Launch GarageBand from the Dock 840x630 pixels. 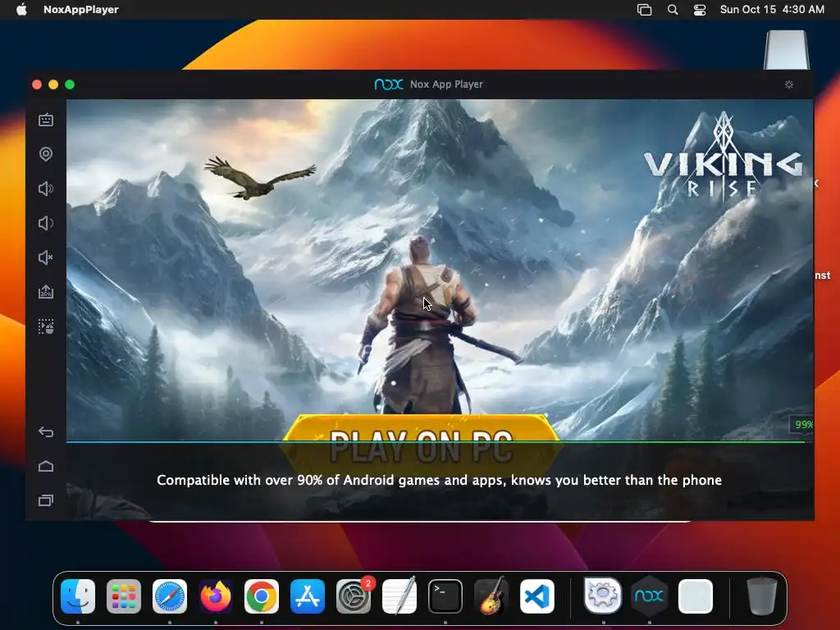(491, 596)
